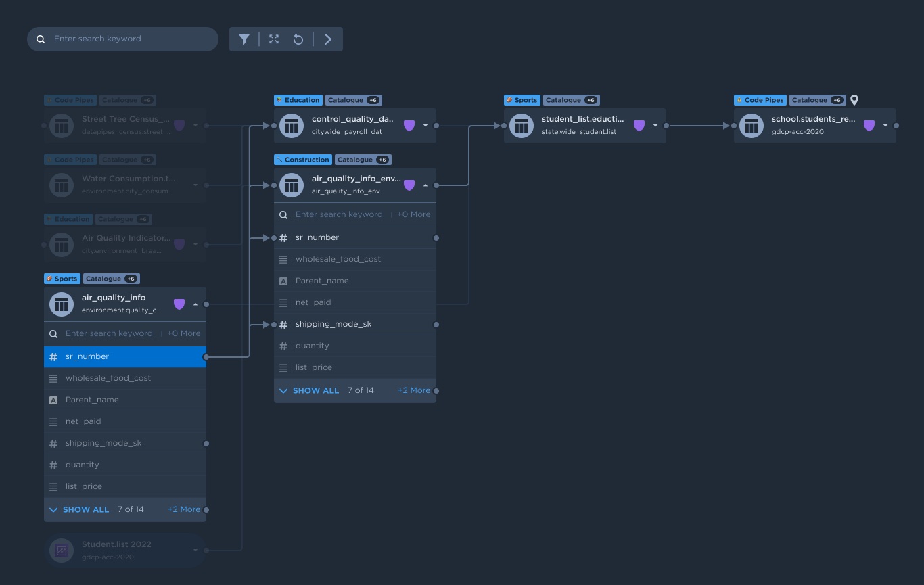
Task: Click purple shield on school.students_re node
Action: point(869,126)
